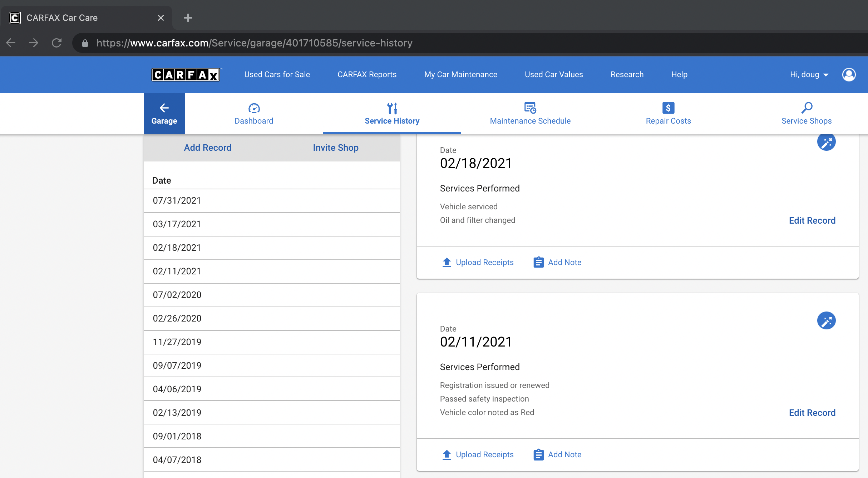Select the 09/01/2018 date row

click(272, 436)
